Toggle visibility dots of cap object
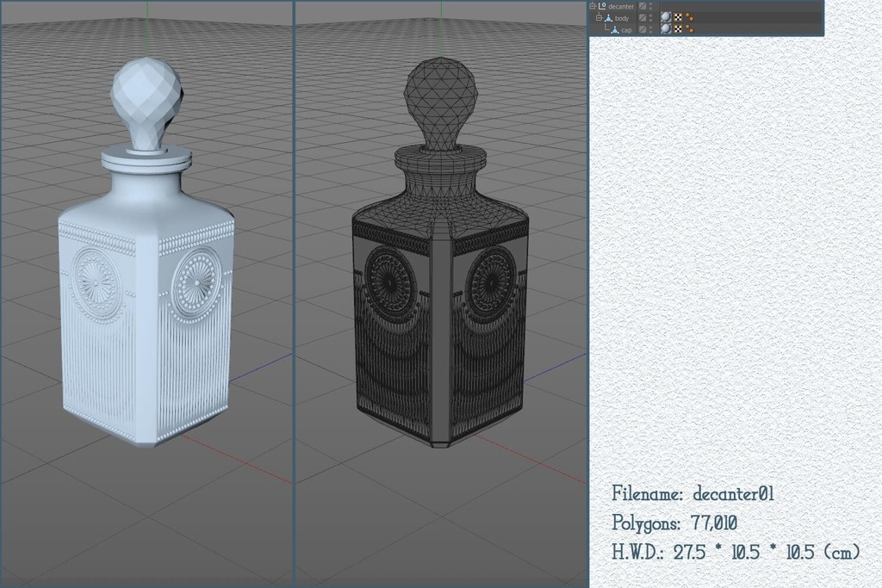Viewport: 882px width, 588px height. click(650, 30)
